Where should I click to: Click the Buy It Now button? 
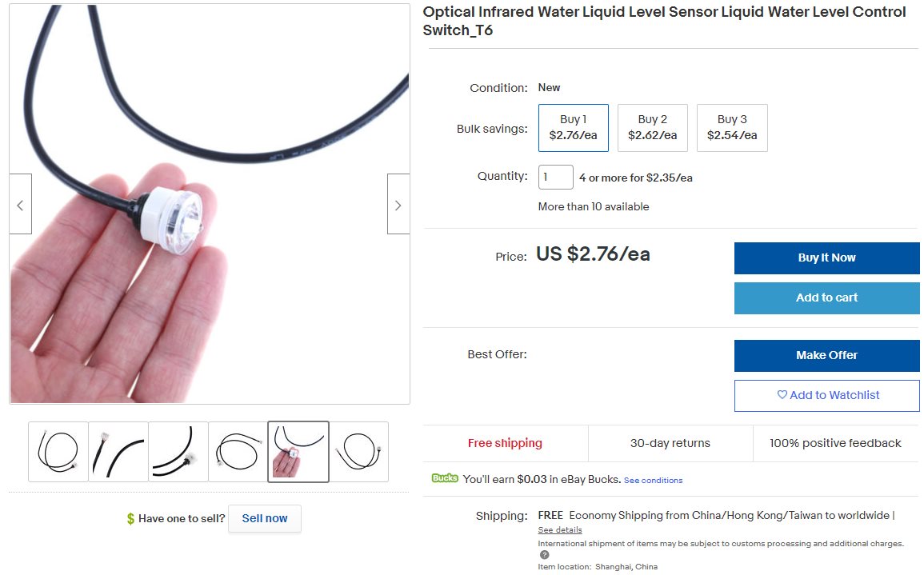[826, 258]
